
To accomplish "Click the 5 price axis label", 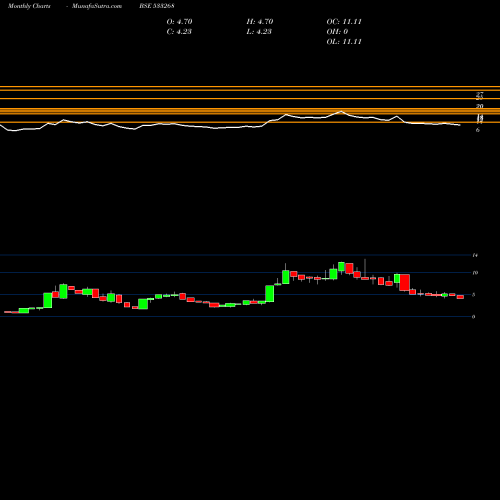I will [x=473, y=295].
